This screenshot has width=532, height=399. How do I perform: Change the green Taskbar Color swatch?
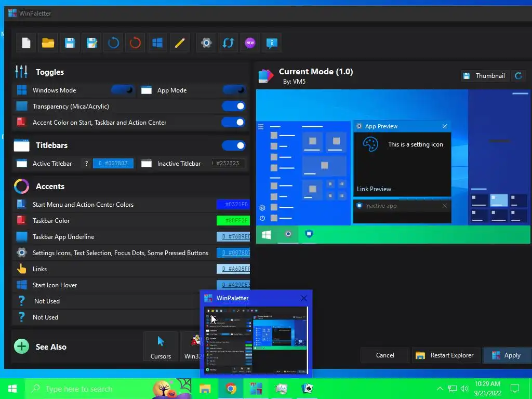tap(233, 220)
